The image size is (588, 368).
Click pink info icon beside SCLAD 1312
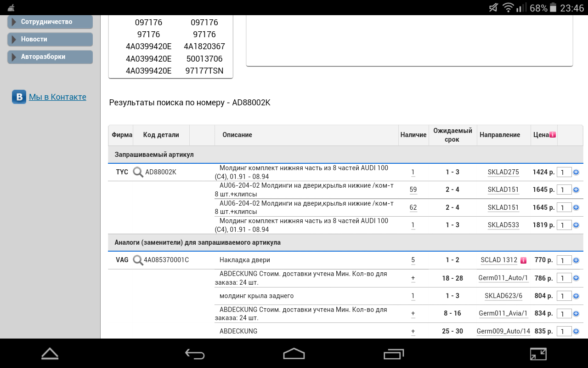[523, 260]
